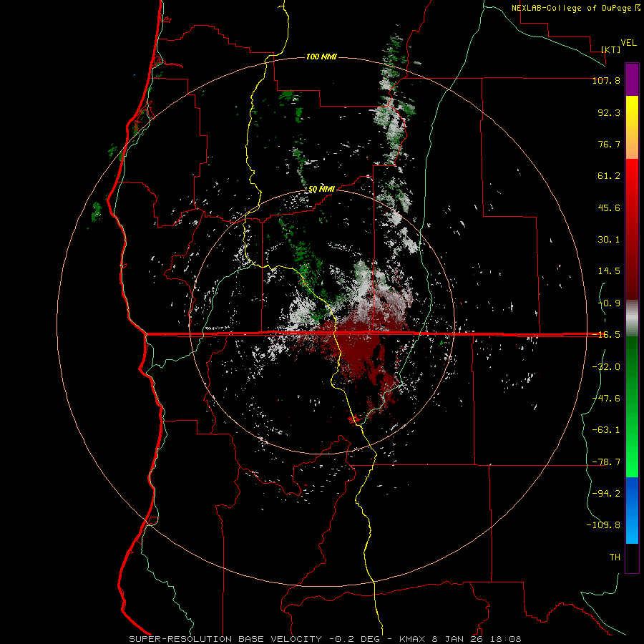Click the -63.1 velocity scale value
Image resolution: width=644 pixels, height=644 pixels.
click(606, 430)
